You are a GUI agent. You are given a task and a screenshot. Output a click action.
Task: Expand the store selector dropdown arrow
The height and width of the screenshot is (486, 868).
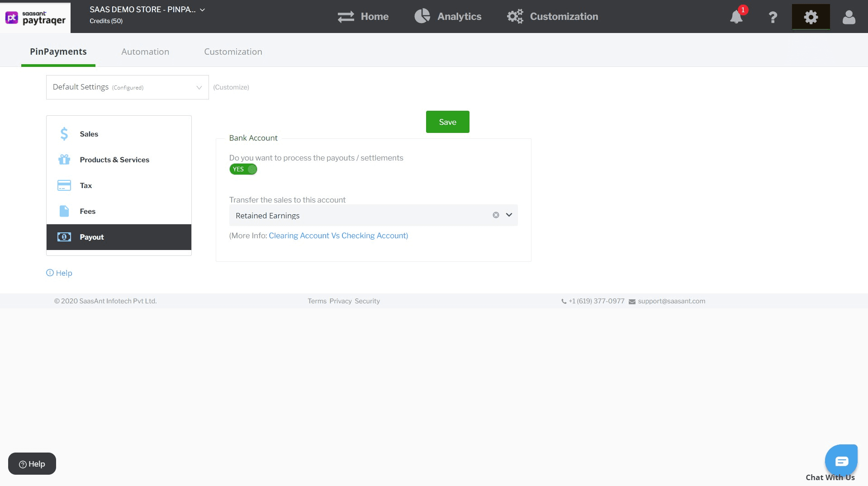(202, 10)
